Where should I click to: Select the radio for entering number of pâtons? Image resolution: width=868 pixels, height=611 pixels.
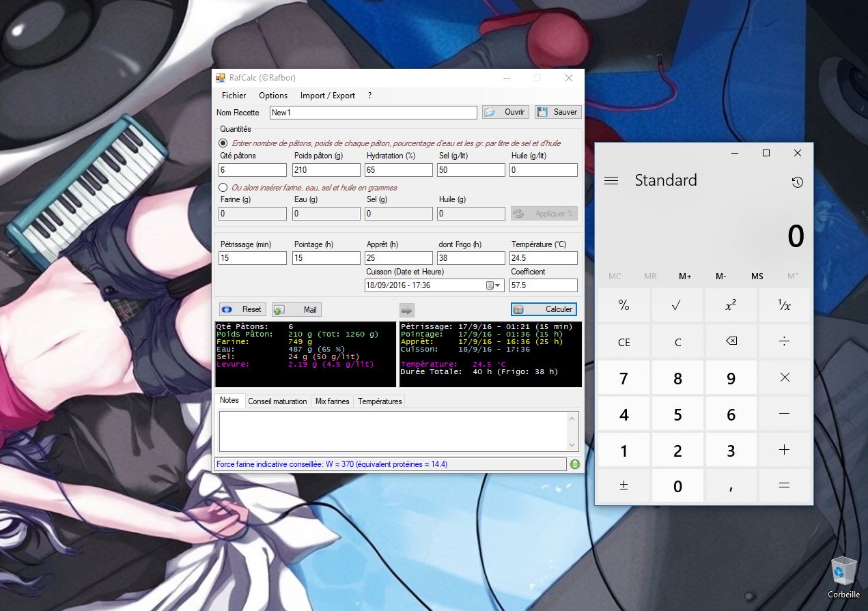(223, 143)
